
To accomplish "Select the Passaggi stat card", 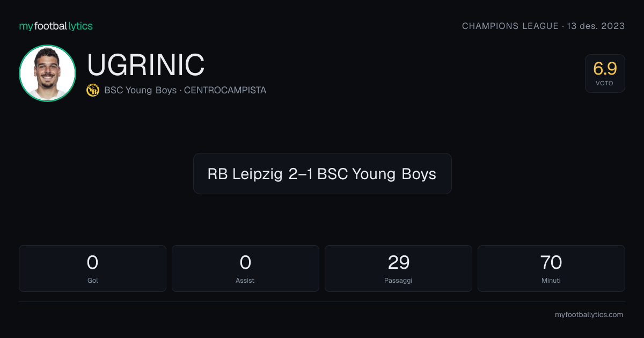I will click(398, 268).
